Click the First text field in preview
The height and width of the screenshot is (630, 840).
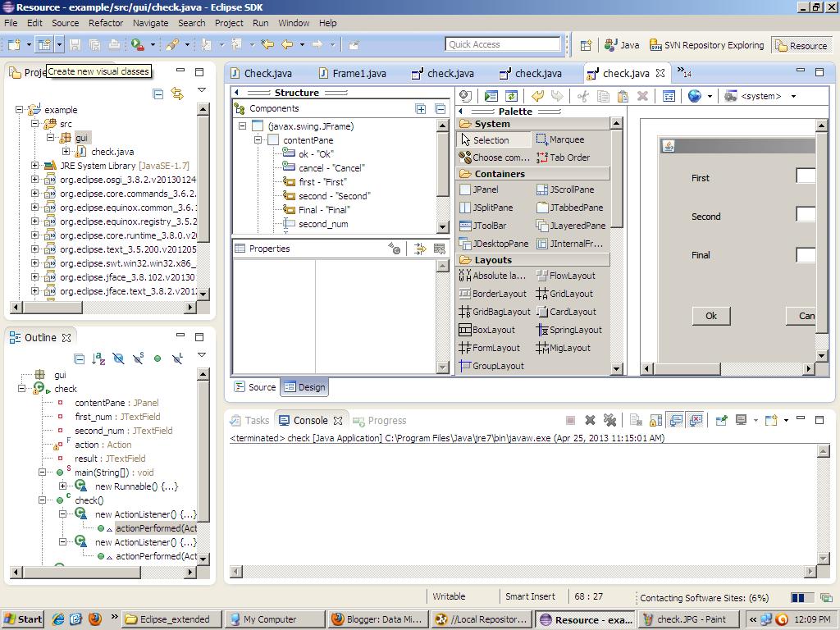(x=806, y=176)
